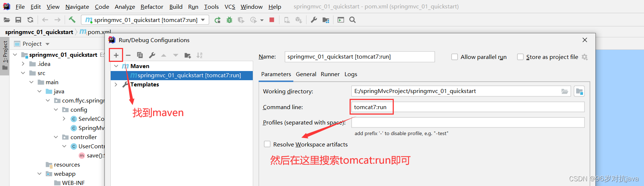Screen dimensions: 644x186
Task: Collapse the config package
Action: (x=56, y=109)
